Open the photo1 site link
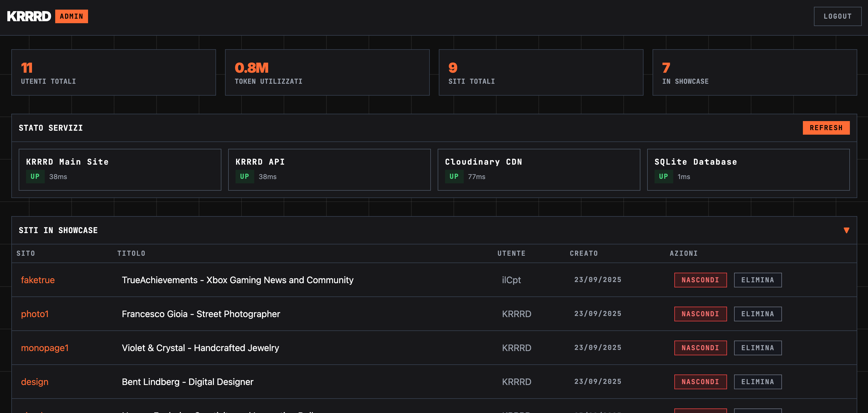Viewport: 868px width, 413px height. click(35, 314)
